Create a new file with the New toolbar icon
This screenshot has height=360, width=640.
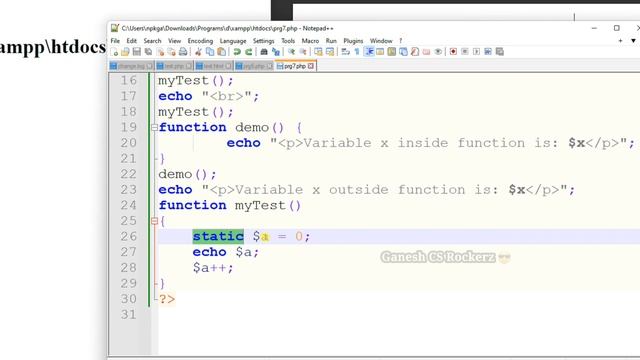(x=114, y=52)
